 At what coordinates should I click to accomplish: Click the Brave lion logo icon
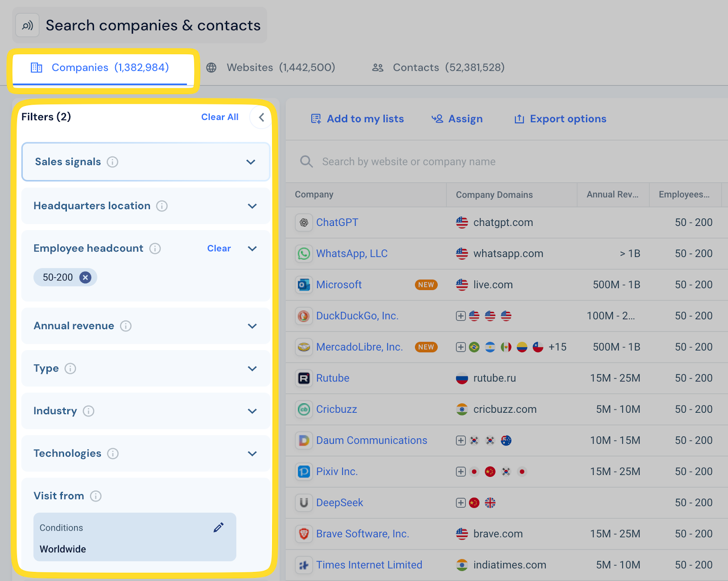click(304, 534)
